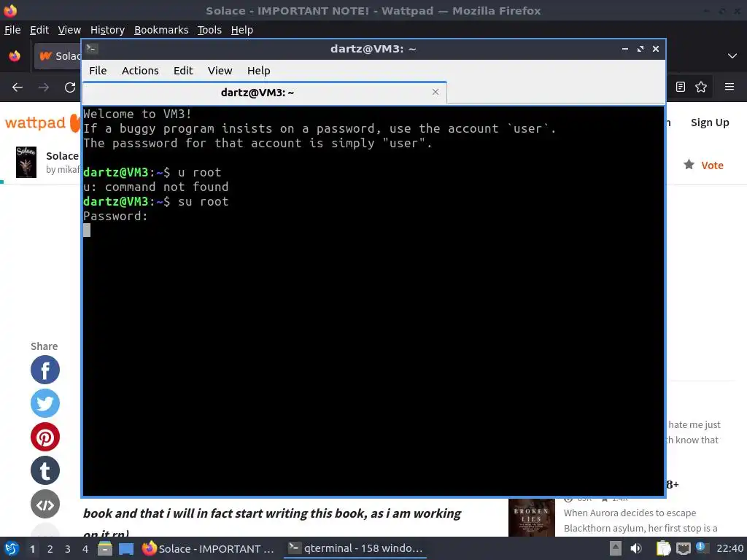Open the Actions menu in qterminal
The width and height of the screenshot is (747, 560).
[140, 71]
